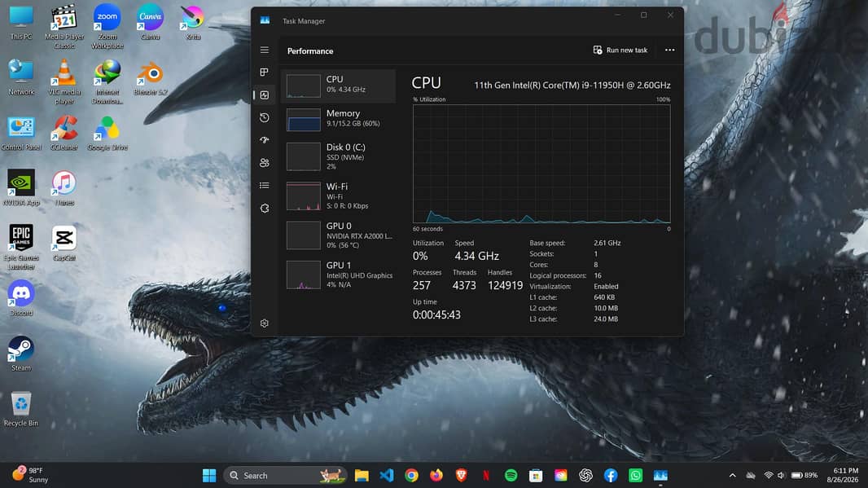Open Spotify from the taskbar

click(511, 475)
